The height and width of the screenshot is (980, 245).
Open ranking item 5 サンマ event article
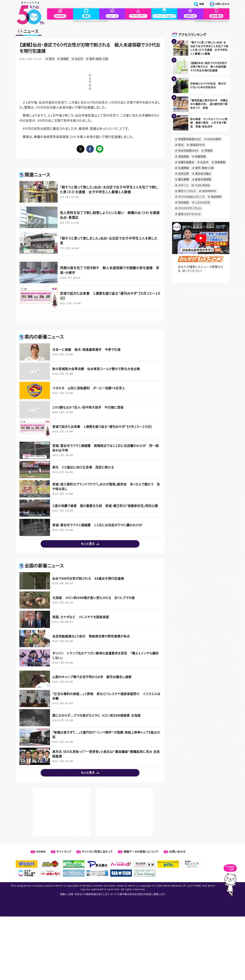click(201, 122)
